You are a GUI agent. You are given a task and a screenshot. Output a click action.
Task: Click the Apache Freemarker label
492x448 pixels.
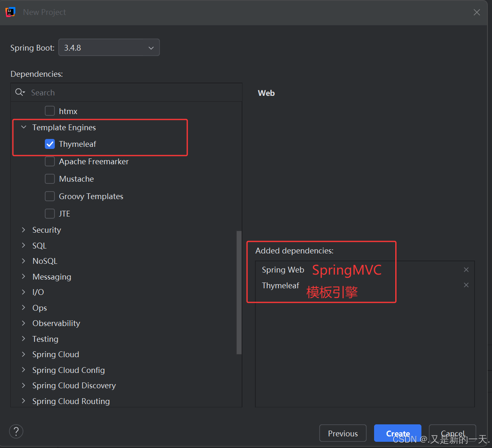(94, 161)
